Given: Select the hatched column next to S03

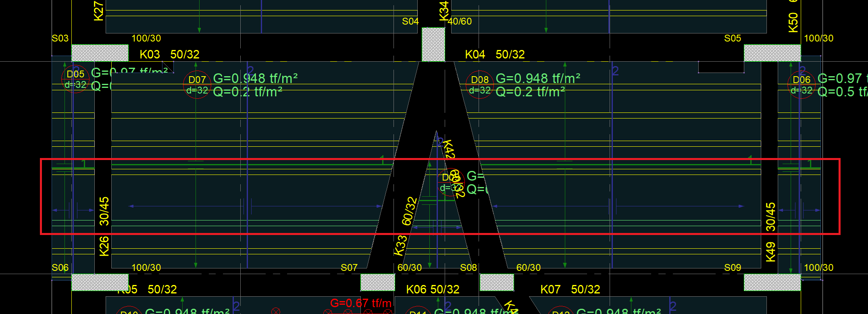Looking at the screenshot, I should pos(100,53).
